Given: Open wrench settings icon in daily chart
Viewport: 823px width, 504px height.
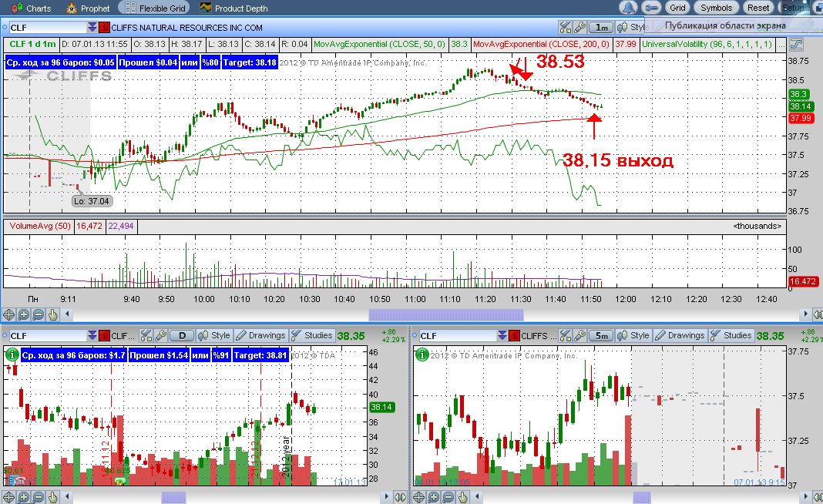Looking at the screenshot, I should coord(160,335).
